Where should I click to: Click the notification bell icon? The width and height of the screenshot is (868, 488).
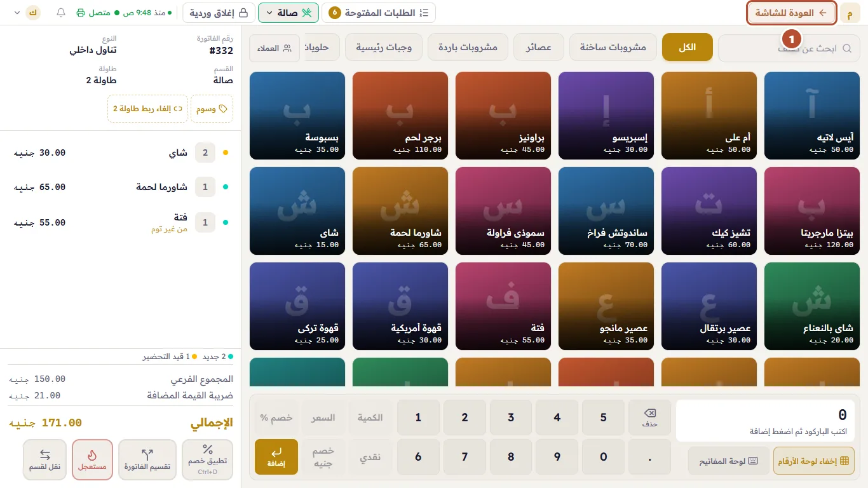61,13
